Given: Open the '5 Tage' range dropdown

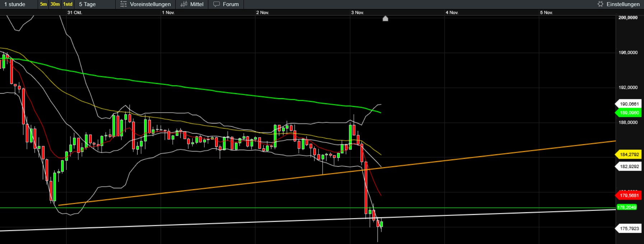Looking at the screenshot, I should 87,4.
